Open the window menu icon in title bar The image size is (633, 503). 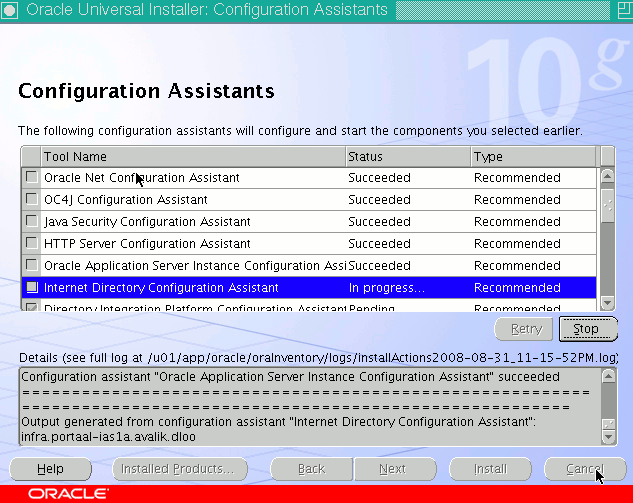pyautogui.click(x=9, y=10)
